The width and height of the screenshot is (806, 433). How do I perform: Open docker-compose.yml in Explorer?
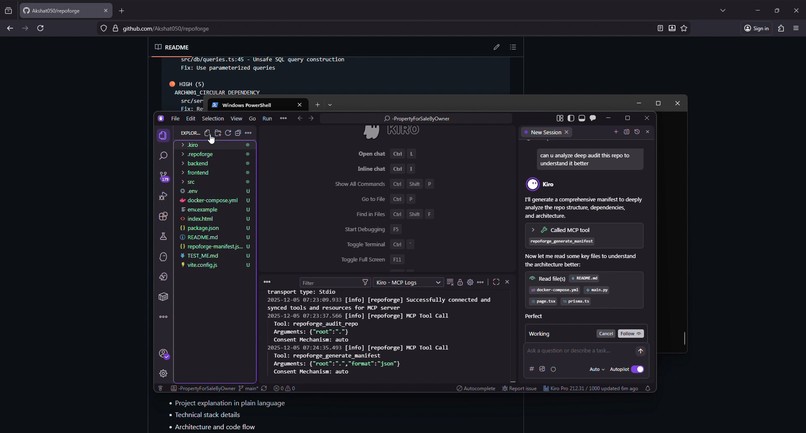212,200
